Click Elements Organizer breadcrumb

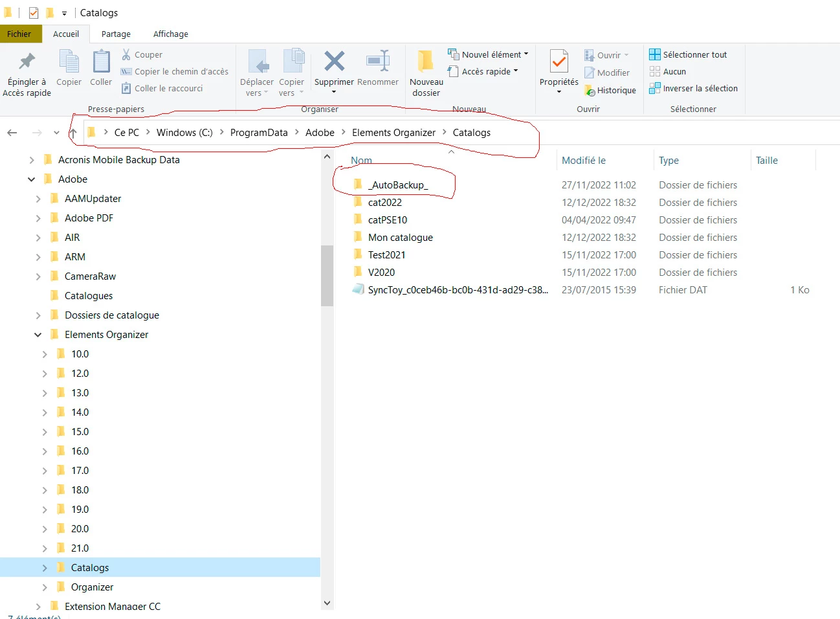click(393, 133)
